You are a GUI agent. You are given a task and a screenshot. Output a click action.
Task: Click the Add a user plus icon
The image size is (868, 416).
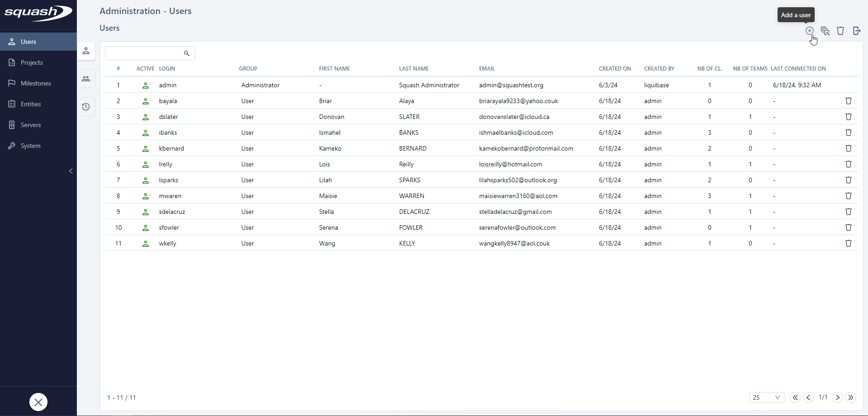809,31
